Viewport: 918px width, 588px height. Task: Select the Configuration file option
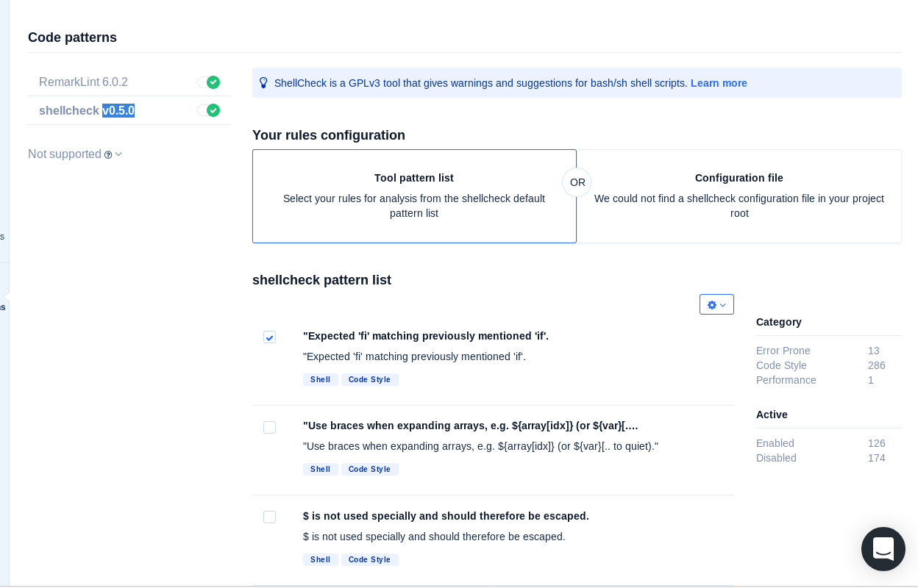[x=739, y=196]
